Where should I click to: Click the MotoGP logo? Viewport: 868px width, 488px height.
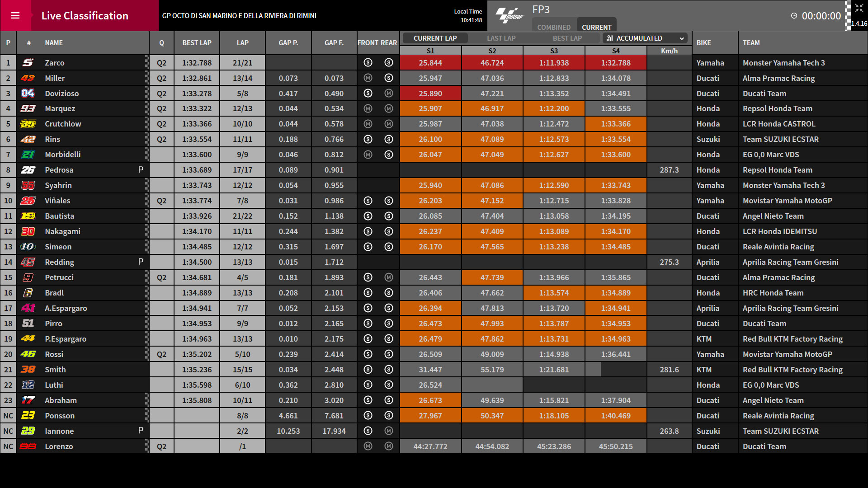coord(509,15)
